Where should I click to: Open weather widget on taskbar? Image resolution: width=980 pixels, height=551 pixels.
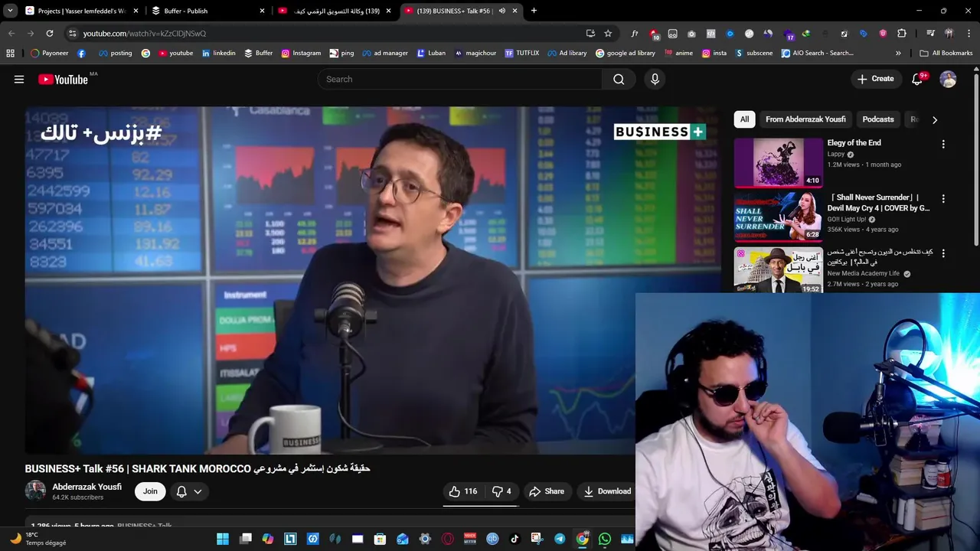[x=38, y=539]
